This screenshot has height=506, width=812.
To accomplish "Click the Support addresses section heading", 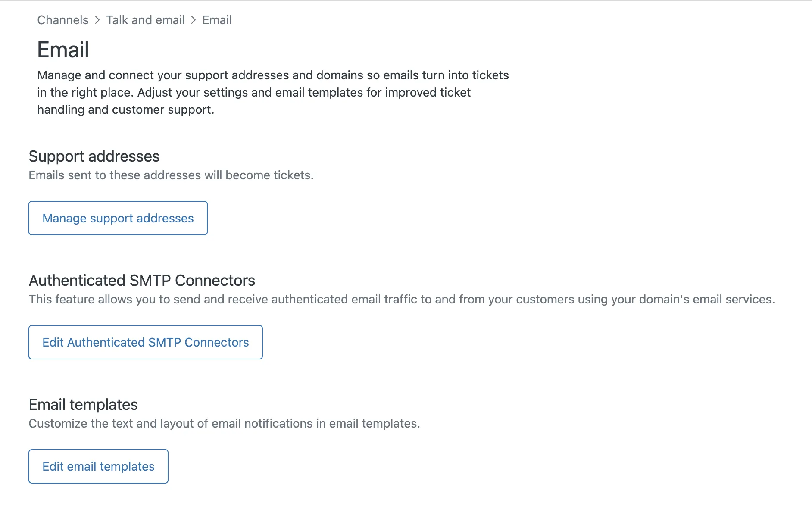I will click(x=94, y=156).
